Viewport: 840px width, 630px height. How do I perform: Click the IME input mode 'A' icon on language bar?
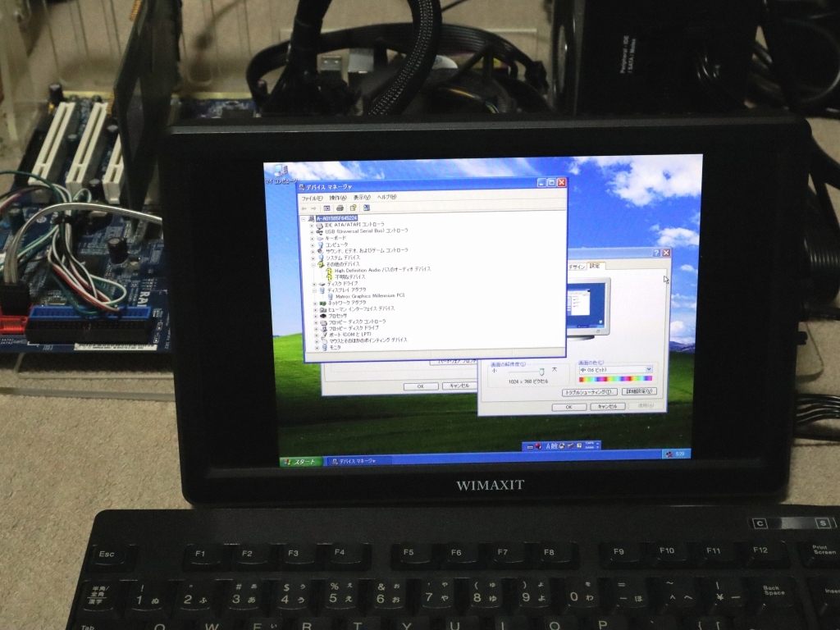pos(548,445)
